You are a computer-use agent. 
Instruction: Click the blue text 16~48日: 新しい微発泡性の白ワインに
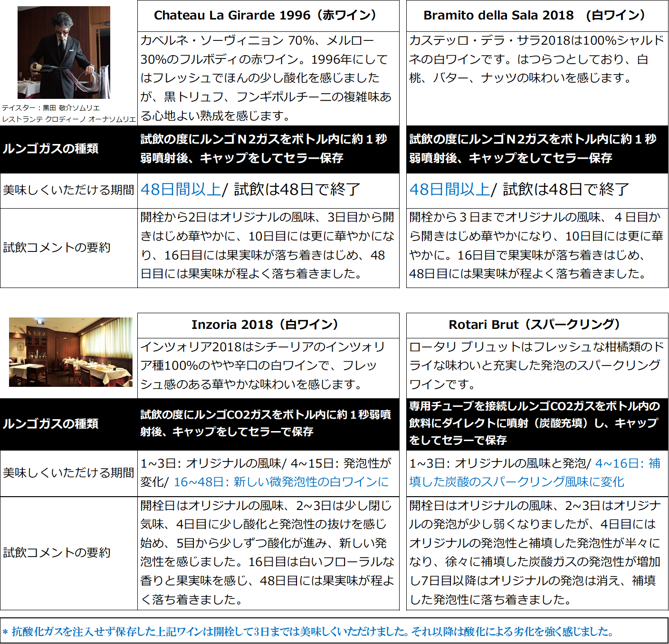[x=281, y=482]
